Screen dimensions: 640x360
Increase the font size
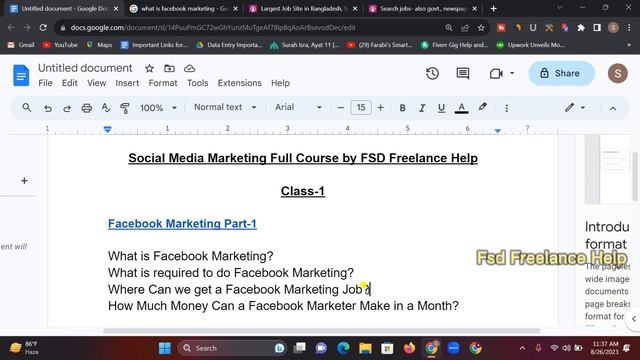(380, 108)
